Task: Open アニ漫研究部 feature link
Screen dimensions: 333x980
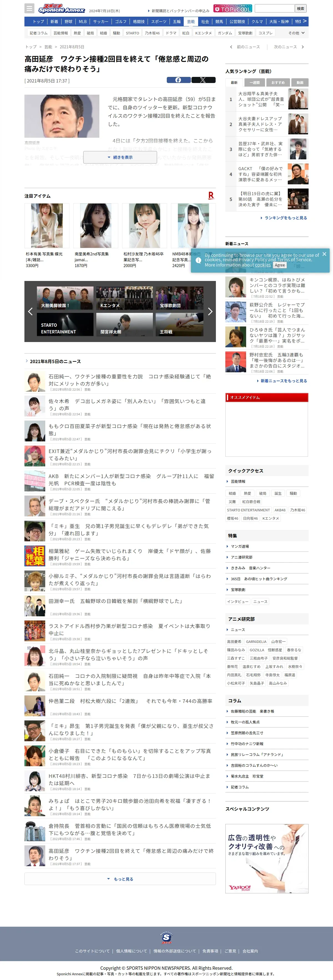Action: [x=241, y=557]
